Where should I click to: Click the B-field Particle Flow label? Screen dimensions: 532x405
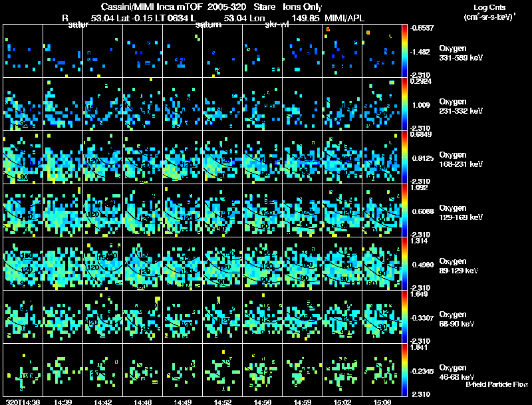[497, 384]
